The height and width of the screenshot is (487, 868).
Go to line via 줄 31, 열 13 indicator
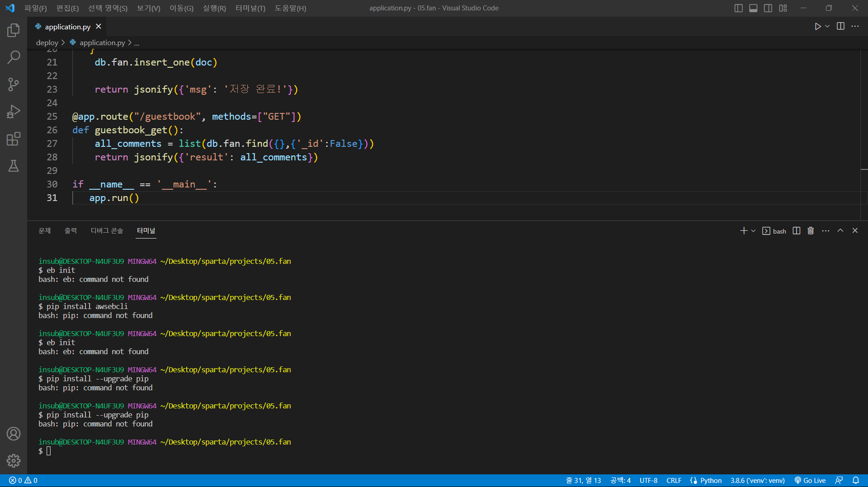pos(584,481)
